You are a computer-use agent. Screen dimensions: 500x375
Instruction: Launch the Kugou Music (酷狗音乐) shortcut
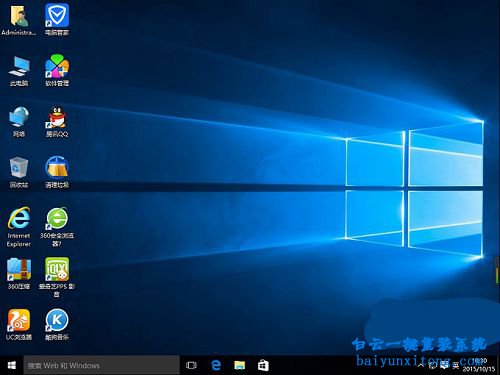[57, 324]
